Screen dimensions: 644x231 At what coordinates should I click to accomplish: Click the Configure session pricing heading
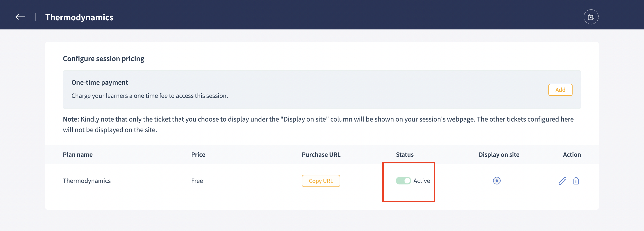[x=103, y=59]
